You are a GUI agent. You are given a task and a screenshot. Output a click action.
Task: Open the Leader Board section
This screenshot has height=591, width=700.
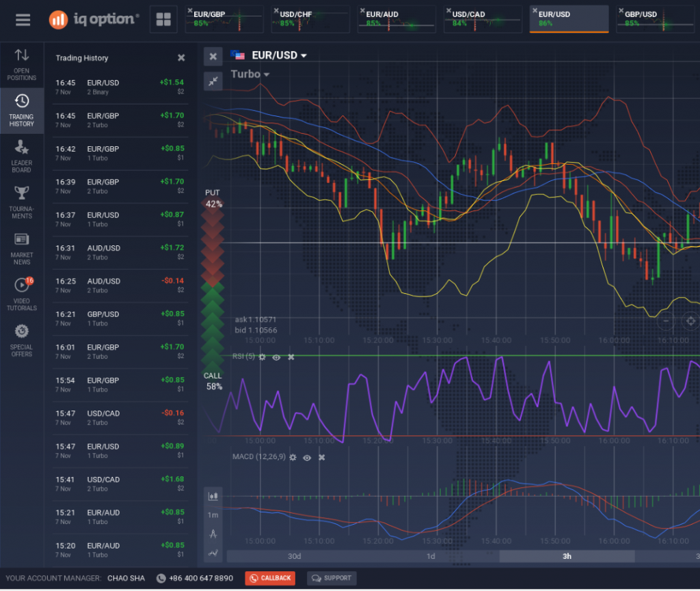pyautogui.click(x=22, y=155)
